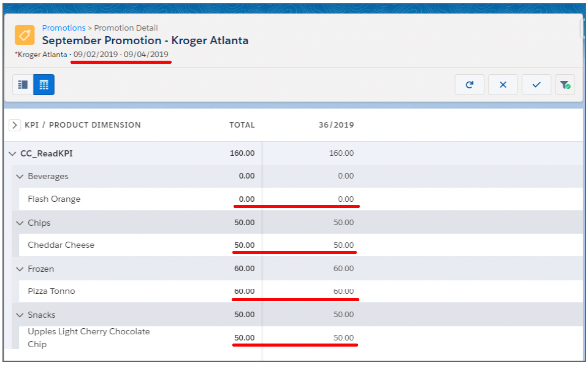The image size is (588, 365).
Task: Collapse the Snacks category
Action: [20, 315]
